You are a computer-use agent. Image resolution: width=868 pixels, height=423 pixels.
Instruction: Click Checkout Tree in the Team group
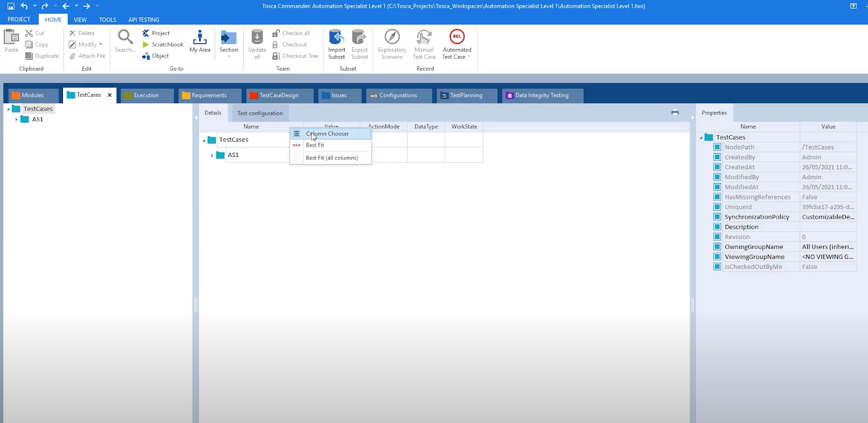[296, 56]
